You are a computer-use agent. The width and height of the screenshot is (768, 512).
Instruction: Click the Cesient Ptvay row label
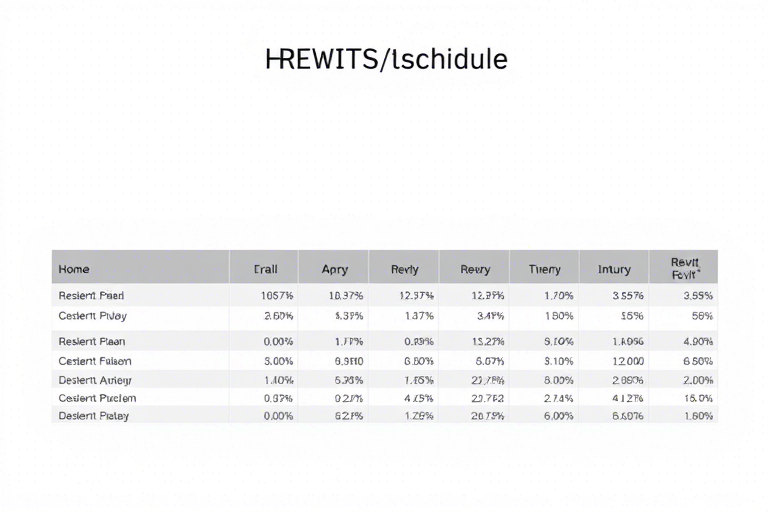[93, 316]
